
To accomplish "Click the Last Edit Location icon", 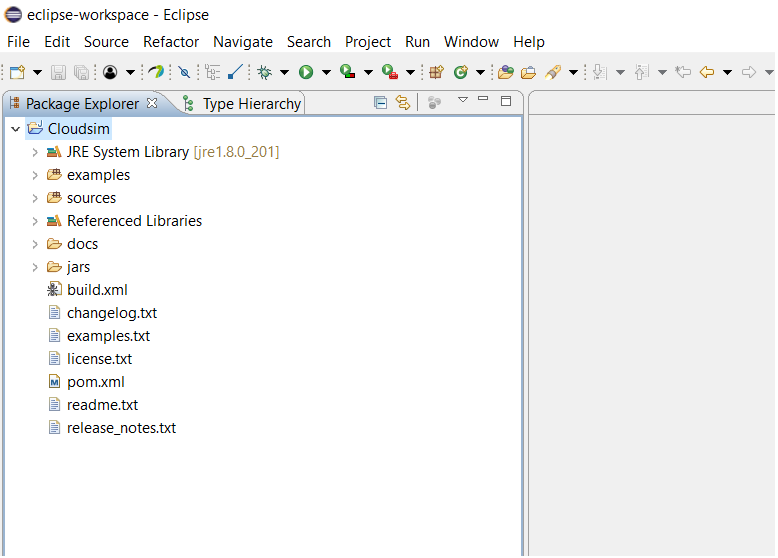I will point(683,72).
